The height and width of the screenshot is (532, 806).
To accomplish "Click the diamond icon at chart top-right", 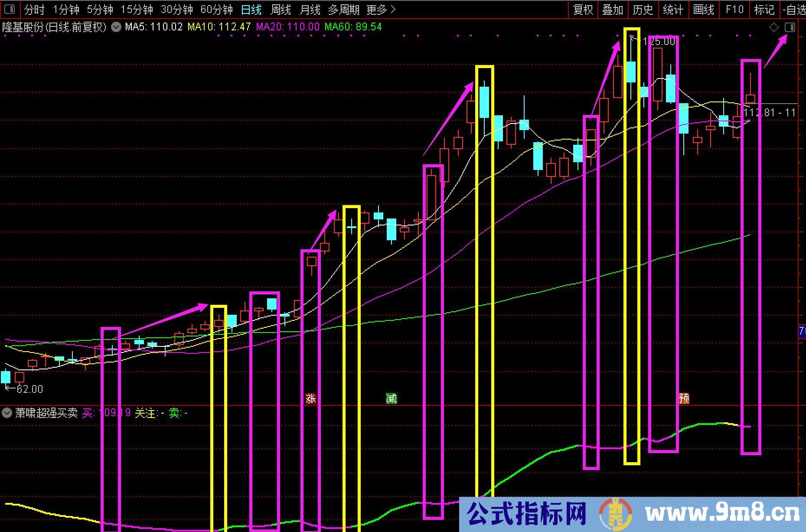I will tap(773, 27).
